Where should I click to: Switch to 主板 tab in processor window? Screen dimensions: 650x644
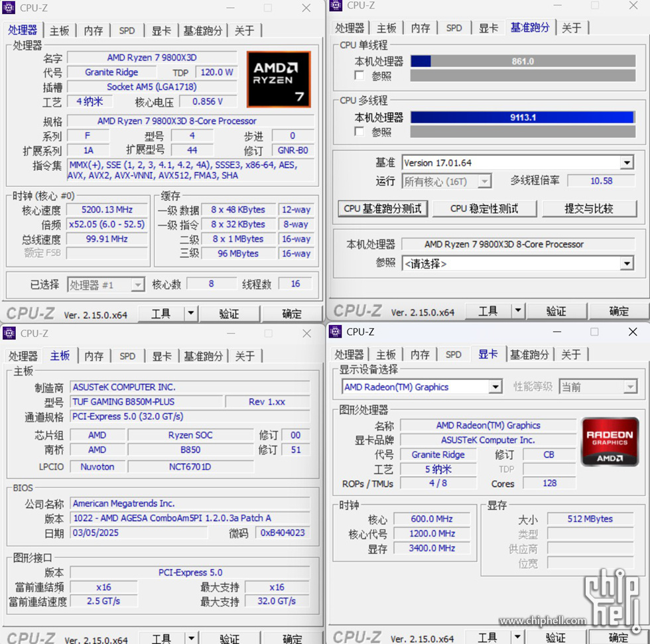60,31
